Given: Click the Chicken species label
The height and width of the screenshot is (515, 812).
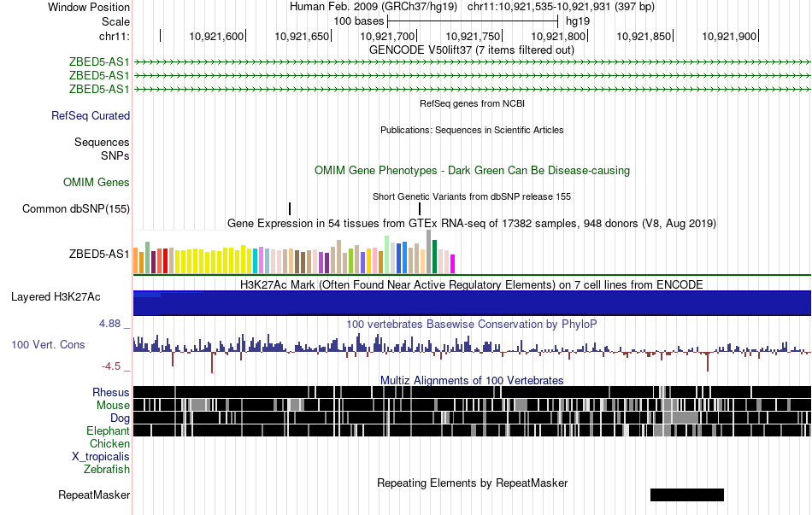Looking at the screenshot, I should 109,443.
